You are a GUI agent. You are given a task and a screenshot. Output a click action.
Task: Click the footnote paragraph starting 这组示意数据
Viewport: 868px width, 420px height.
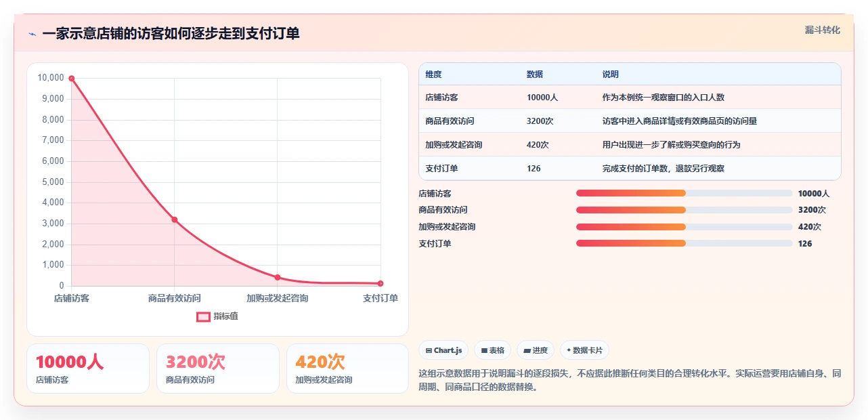[x=630, y=380]
